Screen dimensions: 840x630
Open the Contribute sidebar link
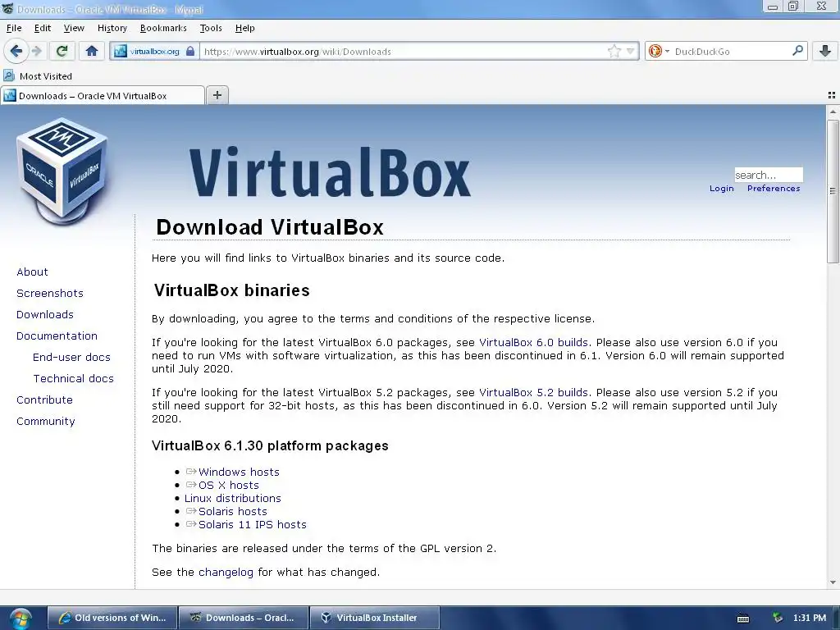pyautogui.click(x=44, y=400)
